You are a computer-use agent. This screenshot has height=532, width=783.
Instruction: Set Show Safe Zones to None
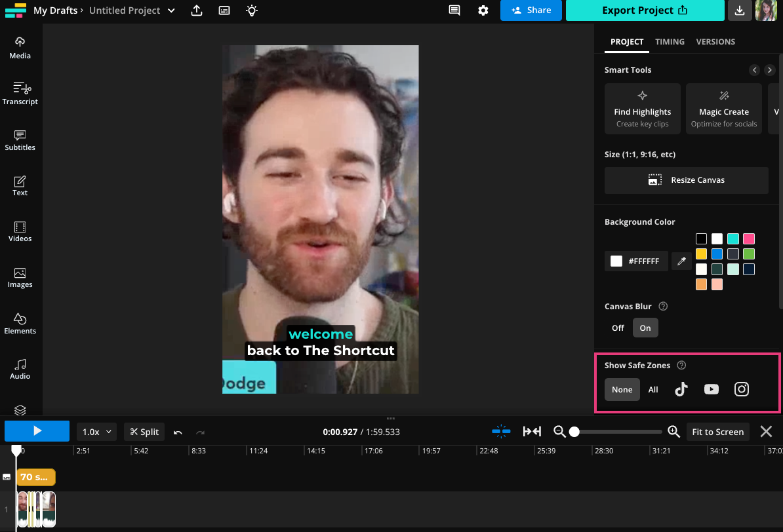click(x=622, y=389)
